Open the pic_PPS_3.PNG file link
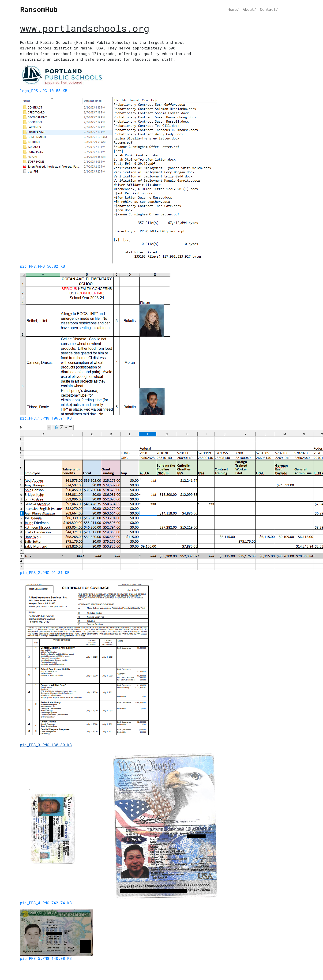 click(x=46, y=745)
